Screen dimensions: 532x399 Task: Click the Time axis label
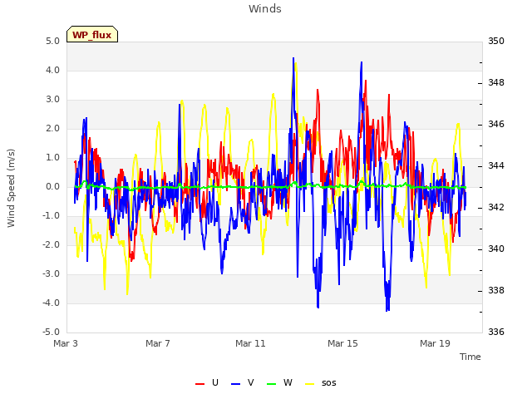click(470, 357)
